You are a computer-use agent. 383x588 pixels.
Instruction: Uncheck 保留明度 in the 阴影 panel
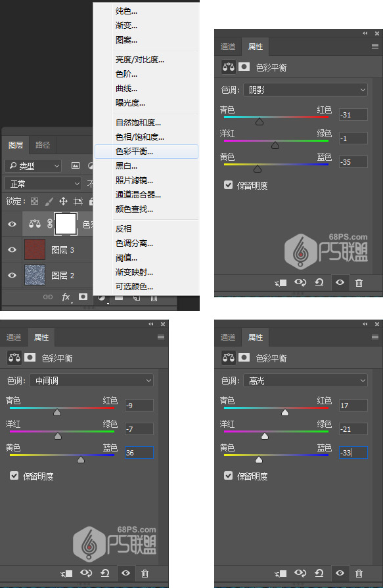point(228,185)
